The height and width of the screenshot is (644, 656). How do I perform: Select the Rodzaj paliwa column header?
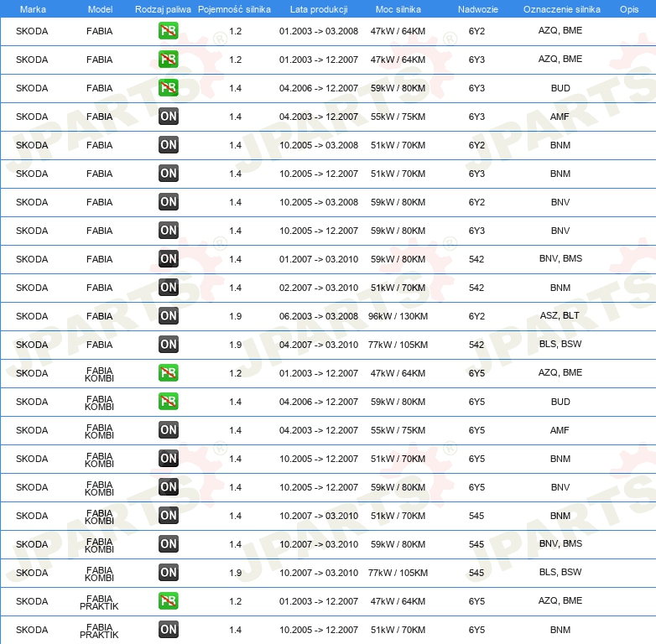(x=163, y=9)
